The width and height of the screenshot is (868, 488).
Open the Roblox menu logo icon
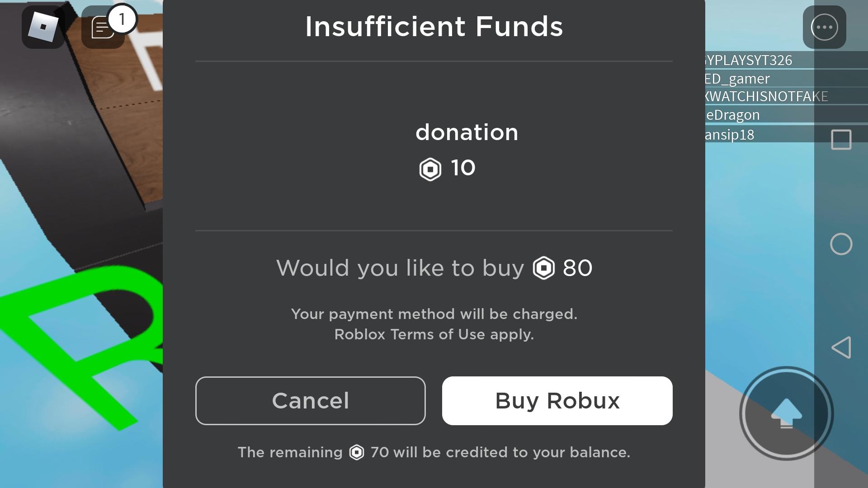click(43, 27)
